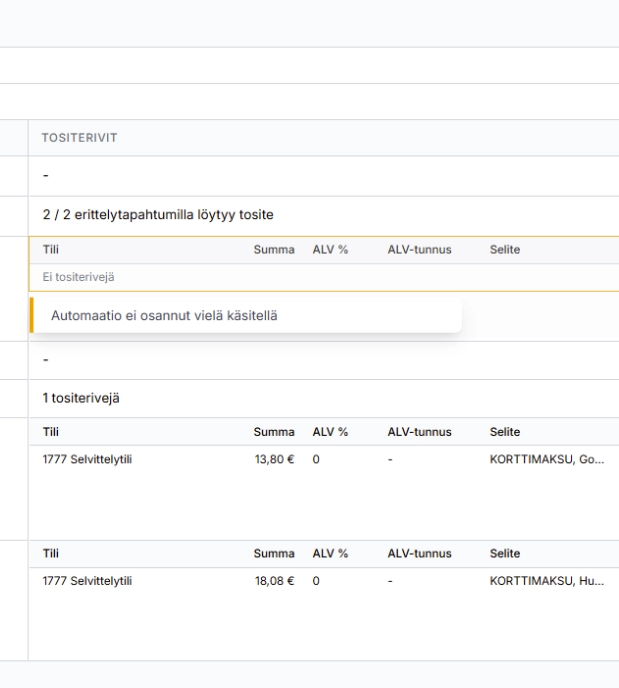Click Tili header above 'Ei tositerivejä'
Viewport: 619px width, 688px height.
point(52,249)
